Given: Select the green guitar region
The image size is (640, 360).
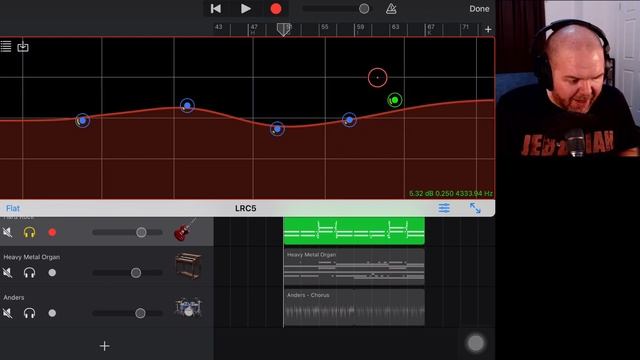Looking at the screenshot, I should (x=354, y=231).
